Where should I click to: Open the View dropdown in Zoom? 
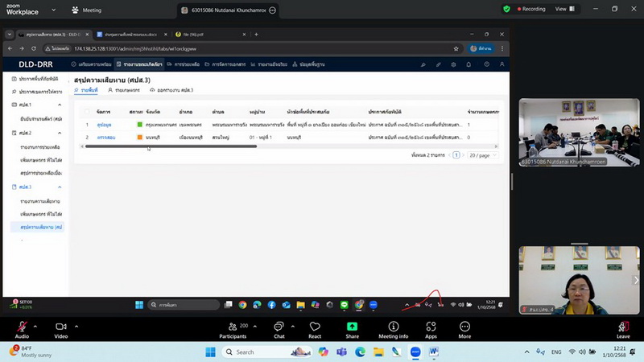[x=563, y=9]
